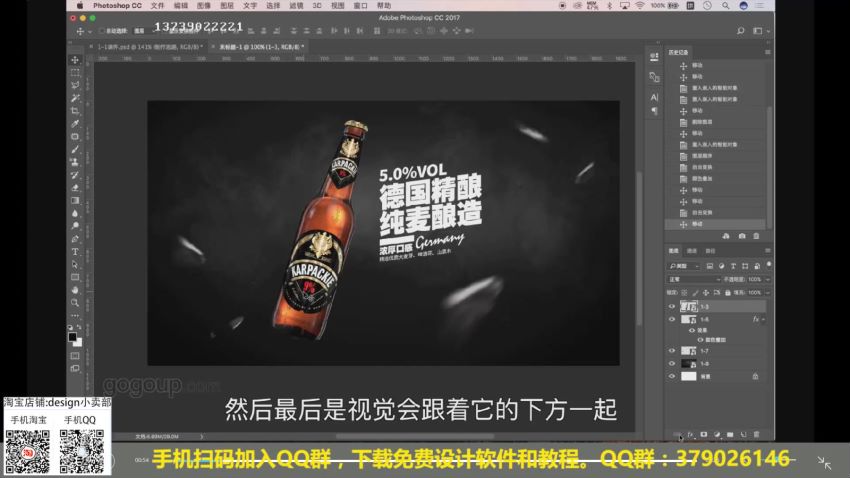Image resolution: width=850 pixels, height=478 pixels.
Task: Create new adjustment layer icon
Action: pos(717,435)
